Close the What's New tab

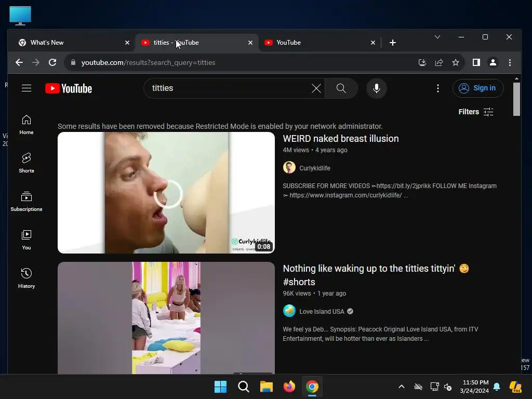click(x=127, y=43)
